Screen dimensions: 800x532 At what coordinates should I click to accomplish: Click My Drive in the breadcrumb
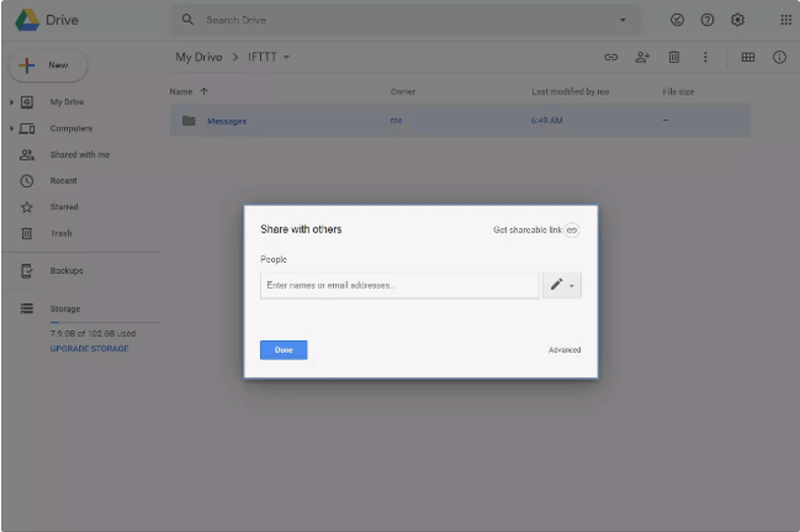pos(199,57)
